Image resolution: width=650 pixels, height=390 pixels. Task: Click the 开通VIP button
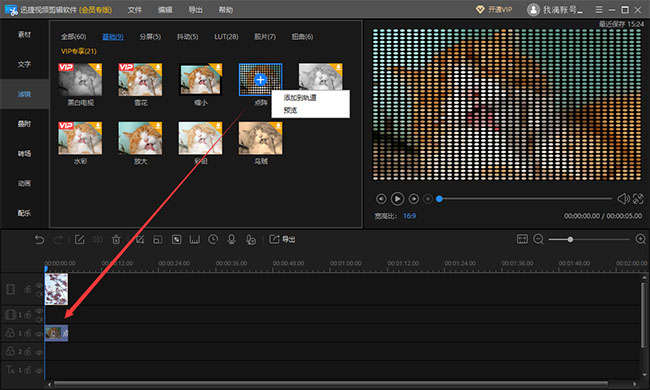494,10
